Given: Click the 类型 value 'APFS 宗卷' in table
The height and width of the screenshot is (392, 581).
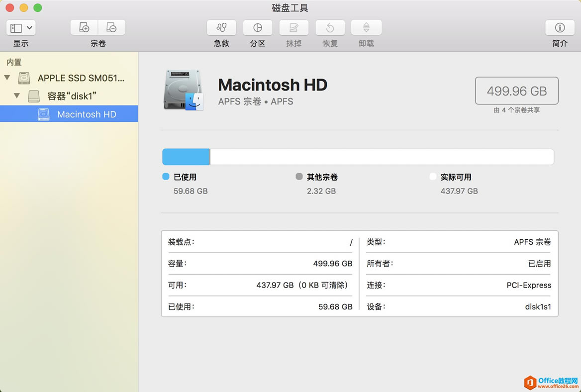Looking at the screenshot, I should point(532,242).
